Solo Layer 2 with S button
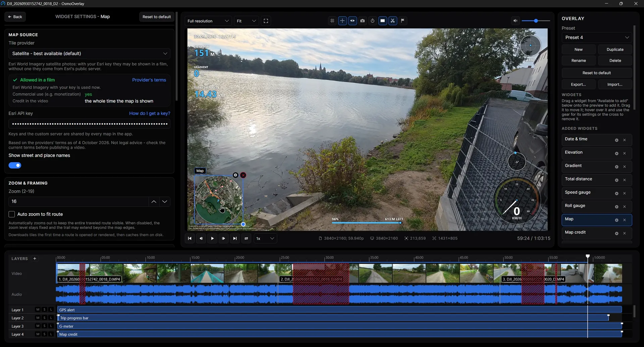644x347 pixels. [x=44, y=318]
